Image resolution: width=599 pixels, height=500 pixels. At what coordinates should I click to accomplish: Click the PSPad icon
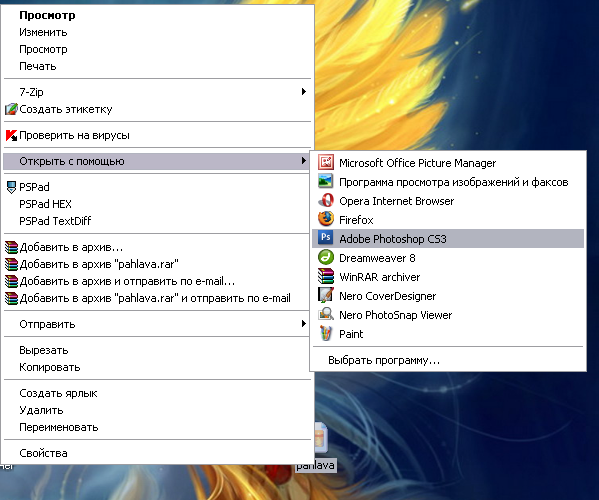pyautogui.click(x=11, y=187)
